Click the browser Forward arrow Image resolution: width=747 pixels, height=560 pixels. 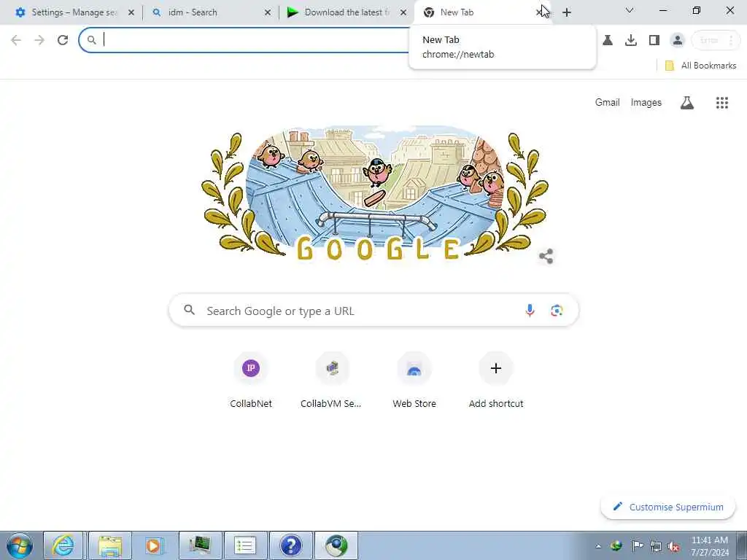(x=39, y=40)
